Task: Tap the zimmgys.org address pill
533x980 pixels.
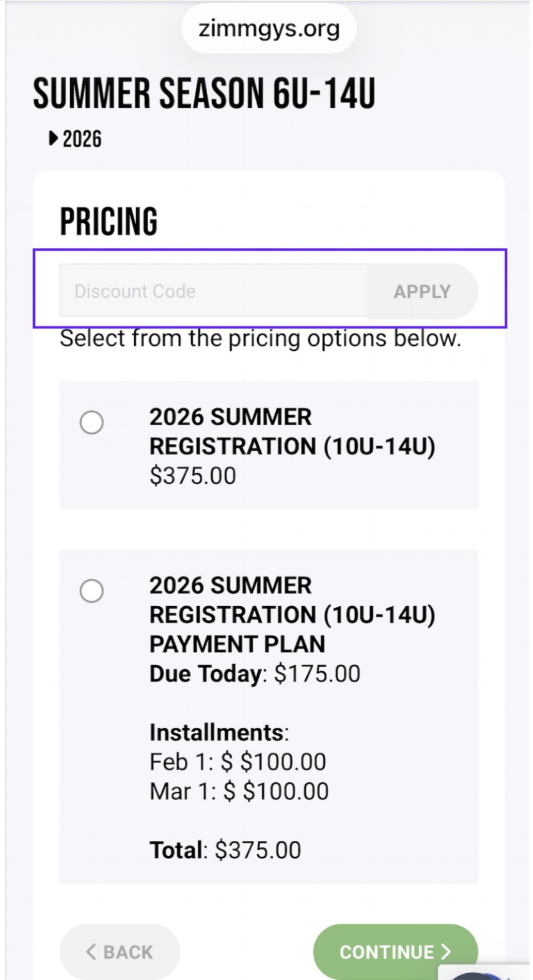Action: coord(269,29)
